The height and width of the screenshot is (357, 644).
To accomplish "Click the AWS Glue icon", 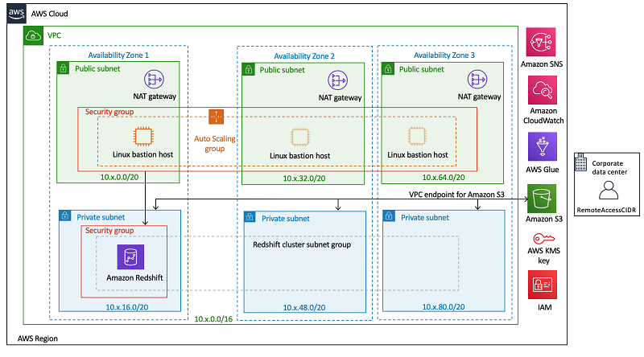I will click(x=542, y=146).
